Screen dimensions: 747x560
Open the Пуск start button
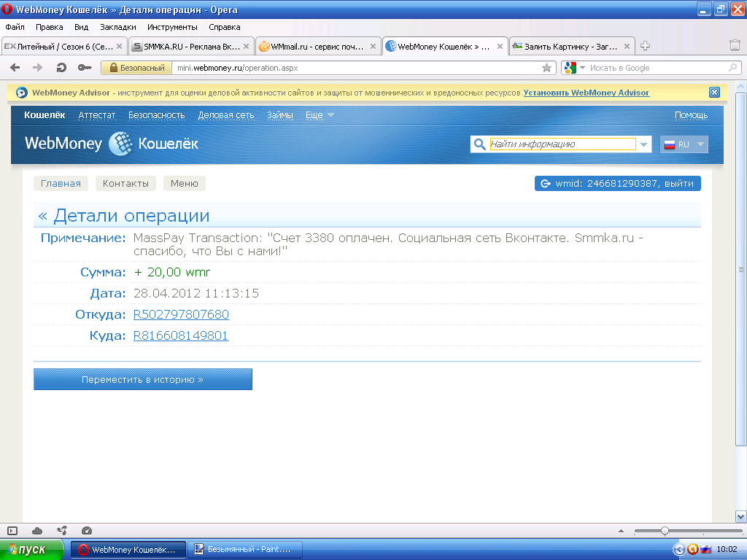tap(31, 550)
